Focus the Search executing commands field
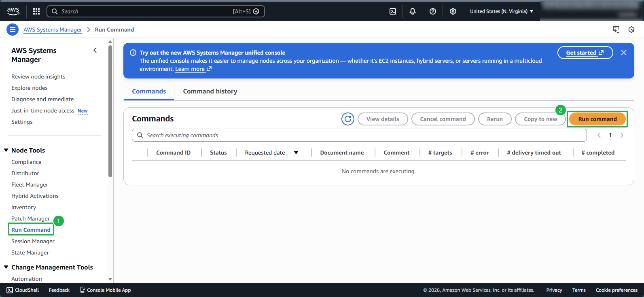 pyautogui.click(x=359, y=135)
